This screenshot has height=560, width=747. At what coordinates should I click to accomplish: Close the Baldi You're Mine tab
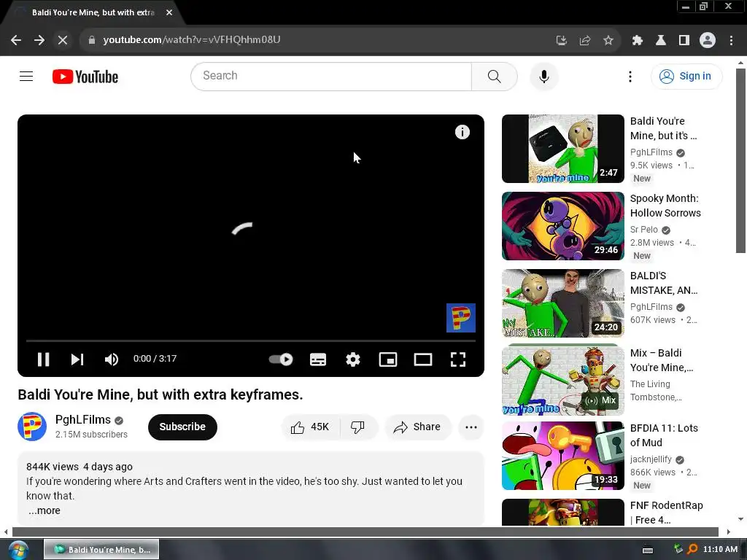[169, 12]
